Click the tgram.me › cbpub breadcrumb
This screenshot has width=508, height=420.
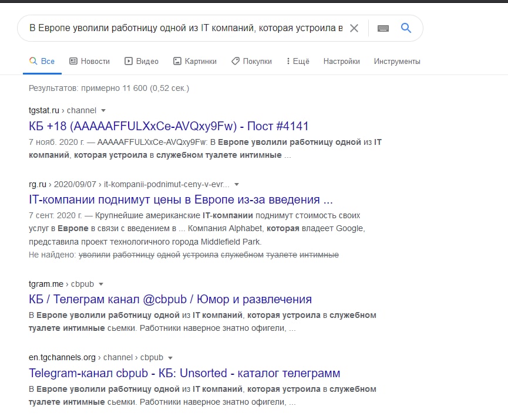tap(61, 284)
